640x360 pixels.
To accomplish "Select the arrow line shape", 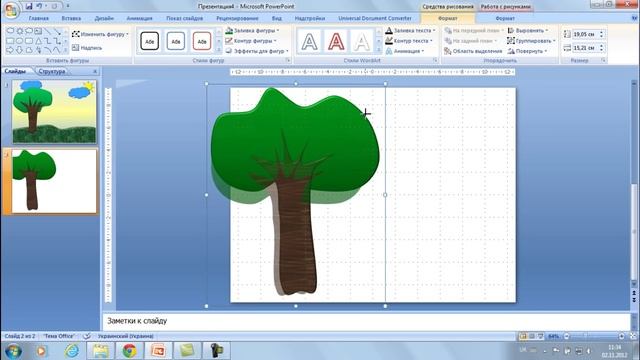I will point(57,31).
